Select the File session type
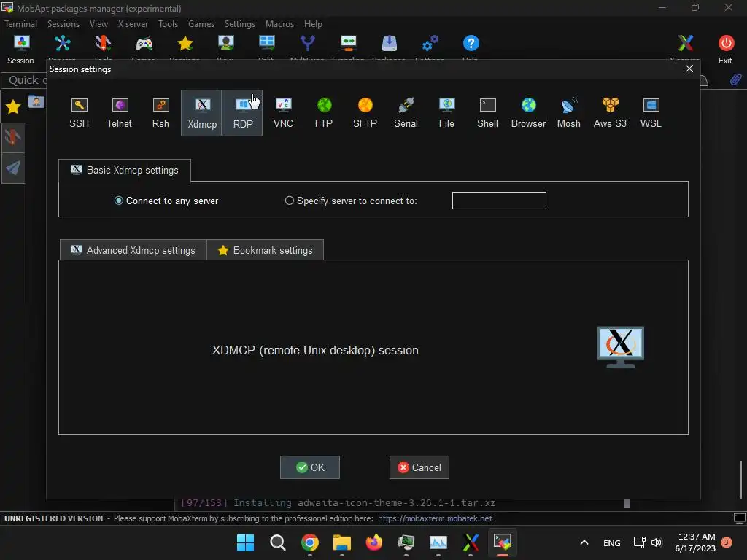 (x=446, y=113)
